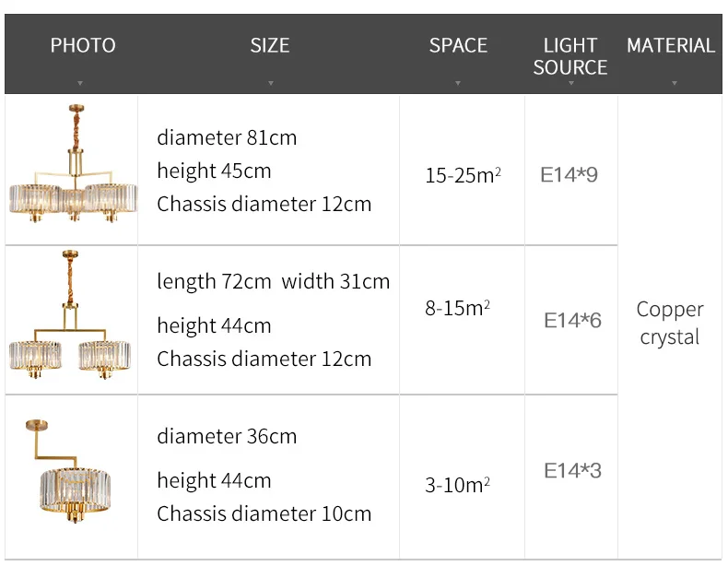Click the arrow under SIZE header
728x566 pixels.
(x=271, y=83)
